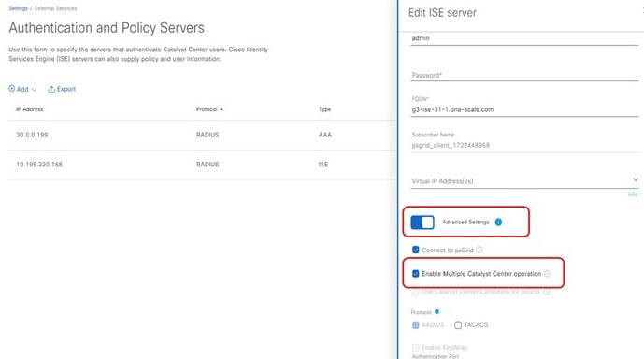Image resolution: width=644 pixels, height=359 pixels.
Task: Click RADIUS in the 10.195.220.168 row
Action: [208, 165]
